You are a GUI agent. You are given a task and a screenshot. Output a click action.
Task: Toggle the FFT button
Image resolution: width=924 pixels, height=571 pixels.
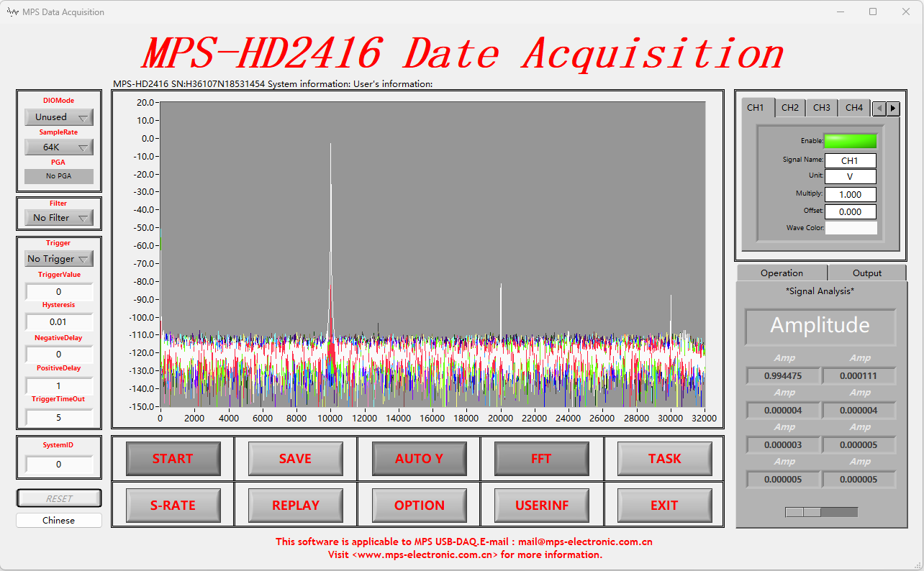(541, 459)
